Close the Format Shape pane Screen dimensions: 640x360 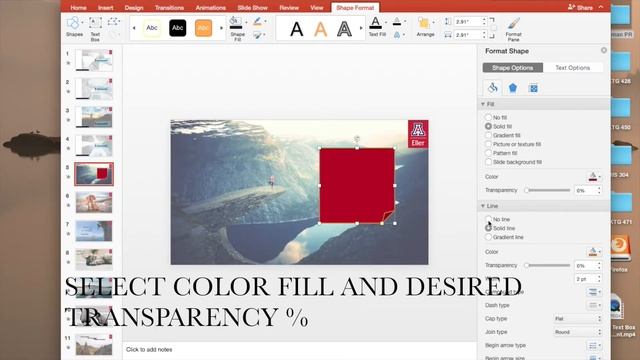[x=604, y=50]
